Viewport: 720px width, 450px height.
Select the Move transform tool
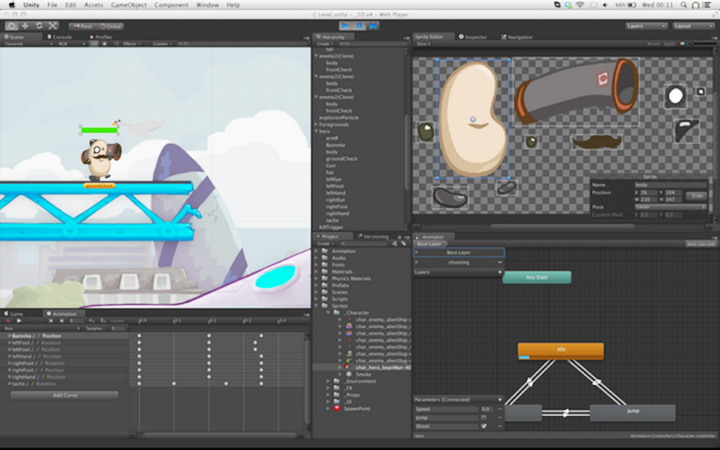tap(25, 26)
